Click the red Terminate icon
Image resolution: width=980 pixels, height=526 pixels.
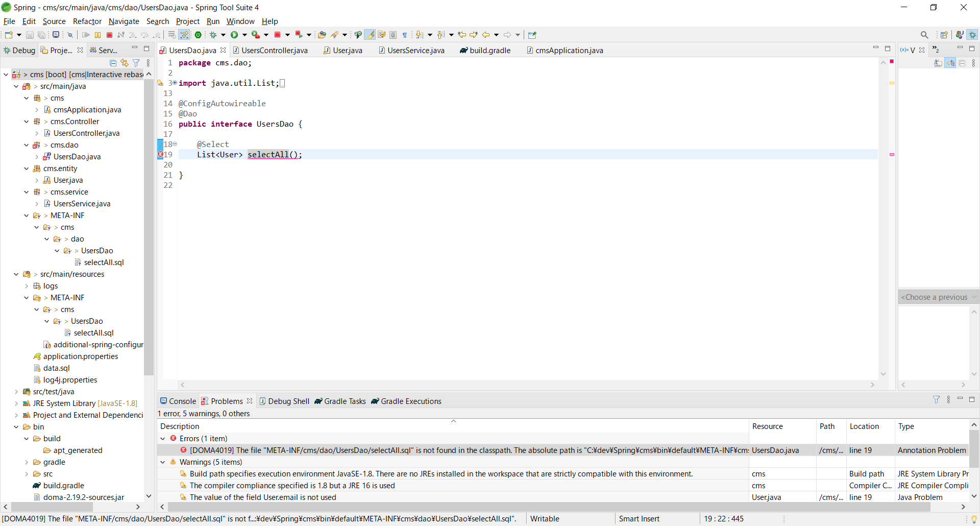point(109,35)
